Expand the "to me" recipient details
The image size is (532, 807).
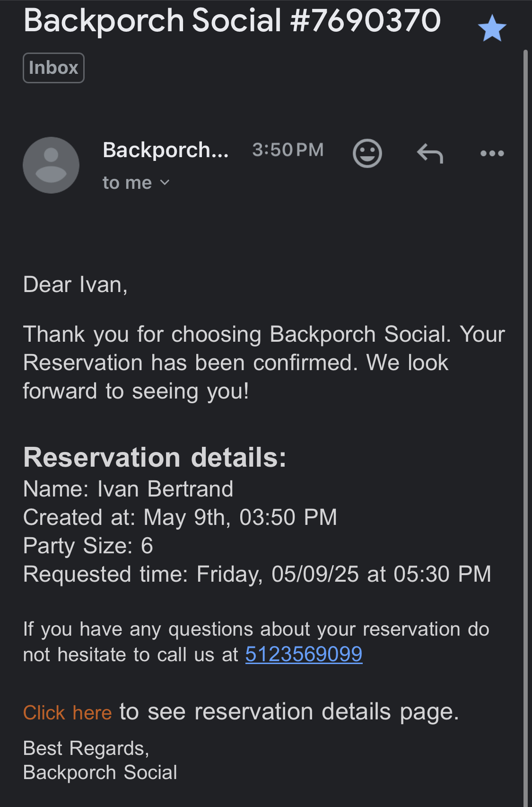[x=136, y=183]
